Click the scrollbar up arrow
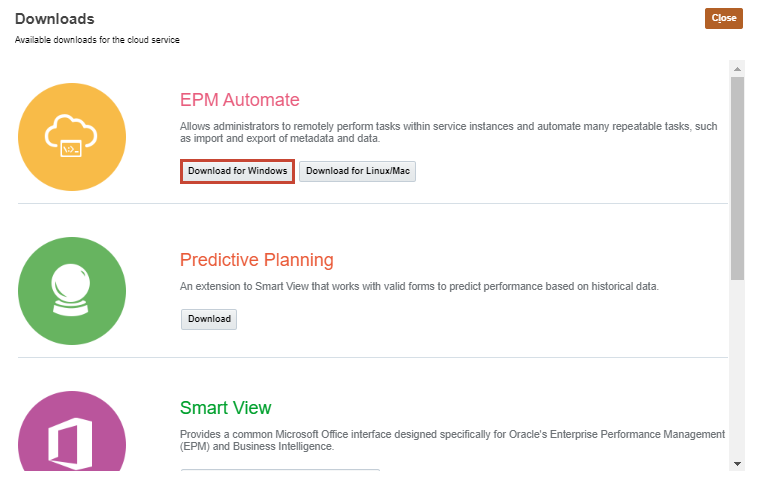Screen dimensions: 763x477 [x=738, y=69]
